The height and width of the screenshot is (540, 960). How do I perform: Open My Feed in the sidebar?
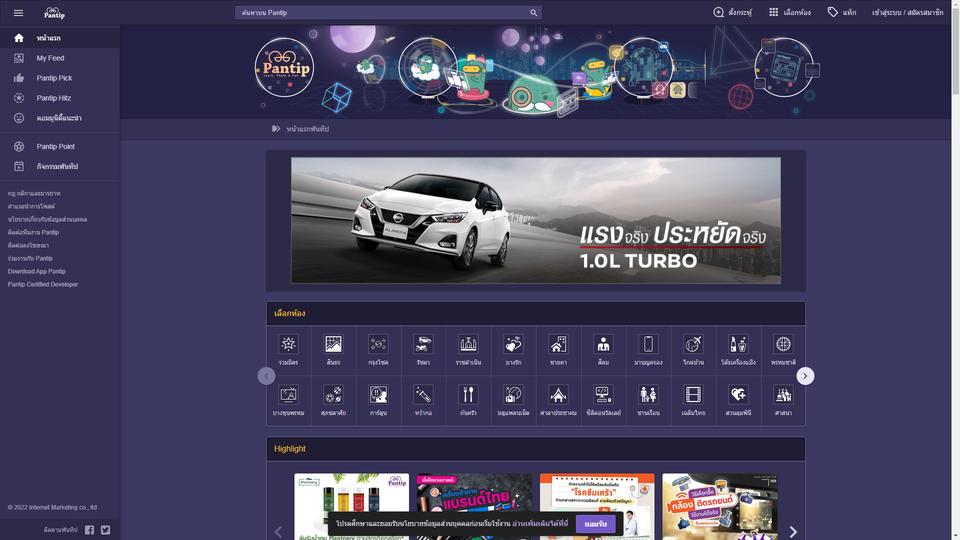click(x=60, y=58)
